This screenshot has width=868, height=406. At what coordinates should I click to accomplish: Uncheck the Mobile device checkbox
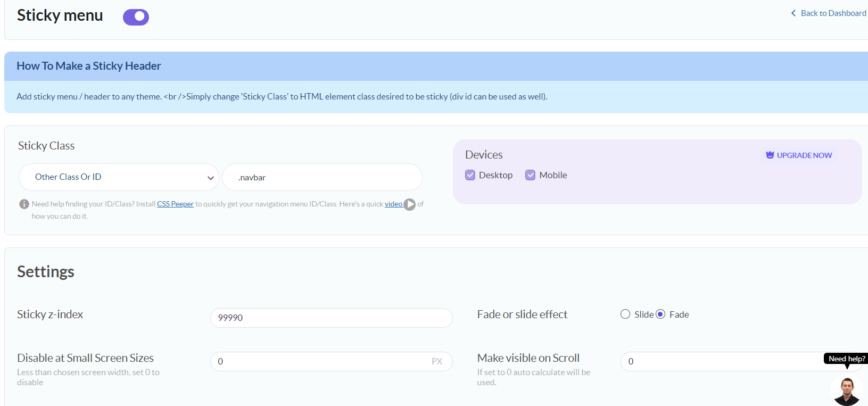tap(530, 175)
